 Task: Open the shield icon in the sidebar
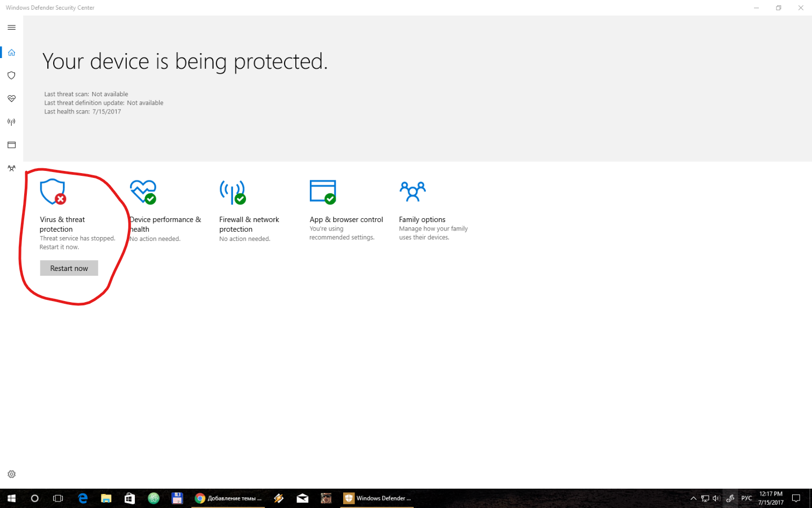[11, 75]
